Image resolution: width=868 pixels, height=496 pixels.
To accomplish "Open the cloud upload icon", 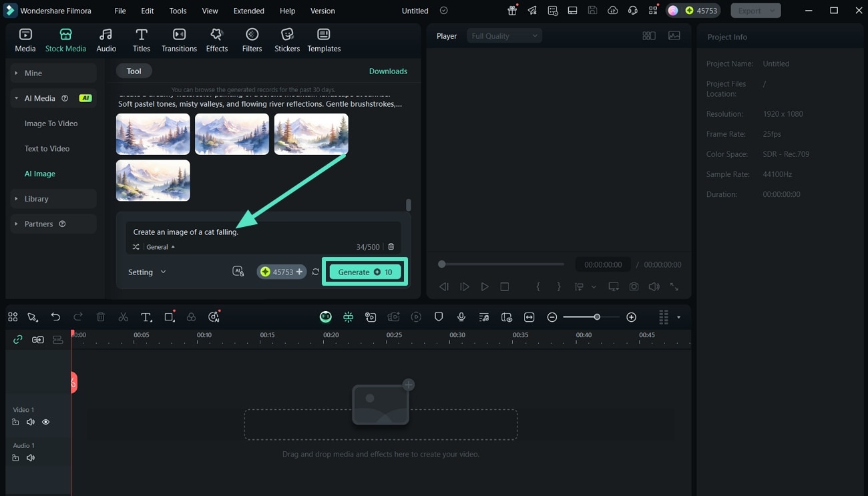I will pos(613,11).
